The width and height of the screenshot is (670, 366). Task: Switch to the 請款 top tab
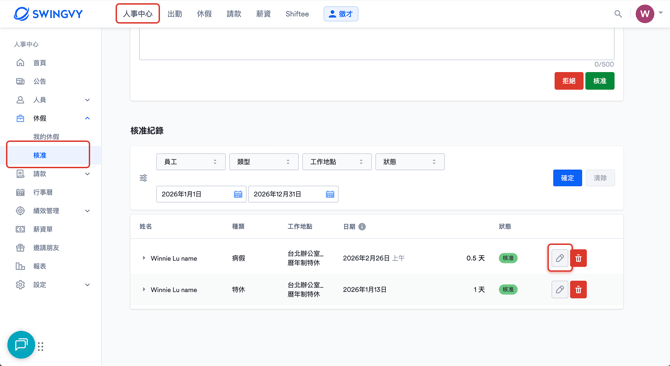tap(234, 14)
